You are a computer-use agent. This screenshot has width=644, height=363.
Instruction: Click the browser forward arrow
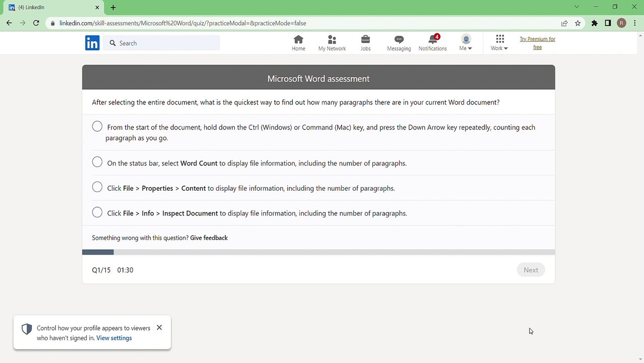[x=22, y=23]
